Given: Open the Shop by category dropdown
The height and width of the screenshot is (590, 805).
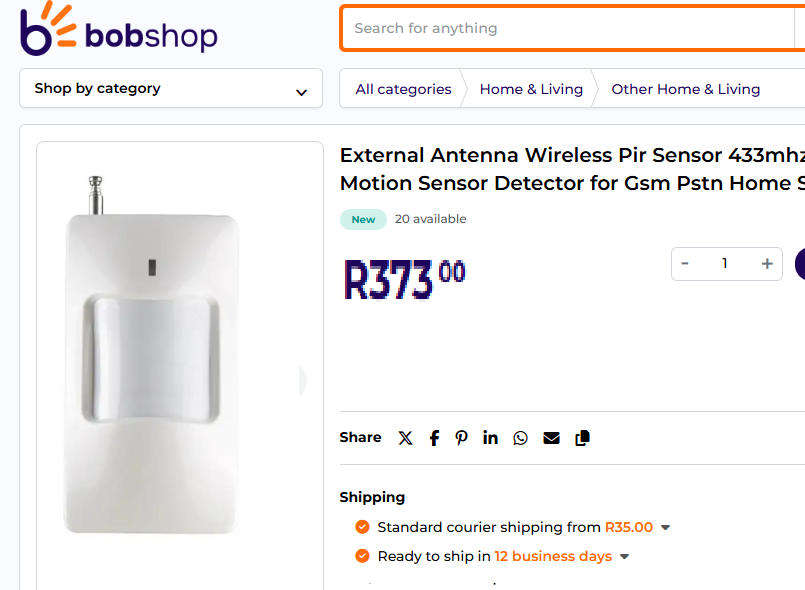Looking at the screenshot, I should pos(170,89).
